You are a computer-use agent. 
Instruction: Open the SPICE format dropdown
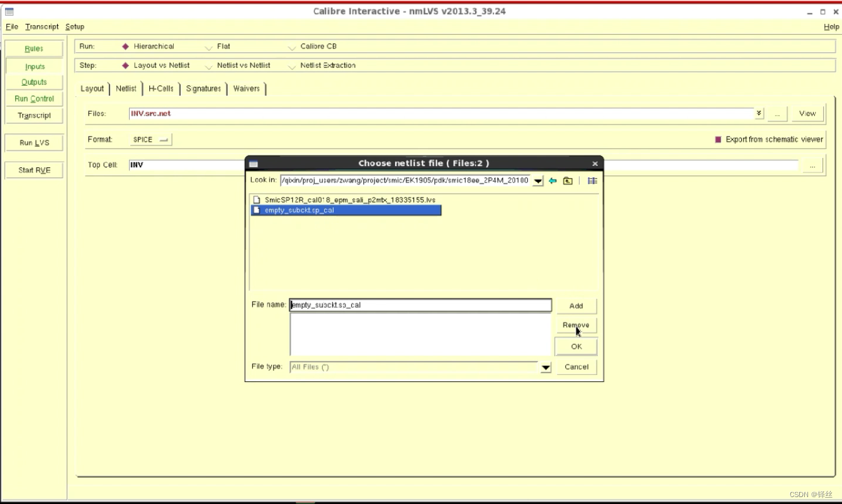tap(151, 140)
